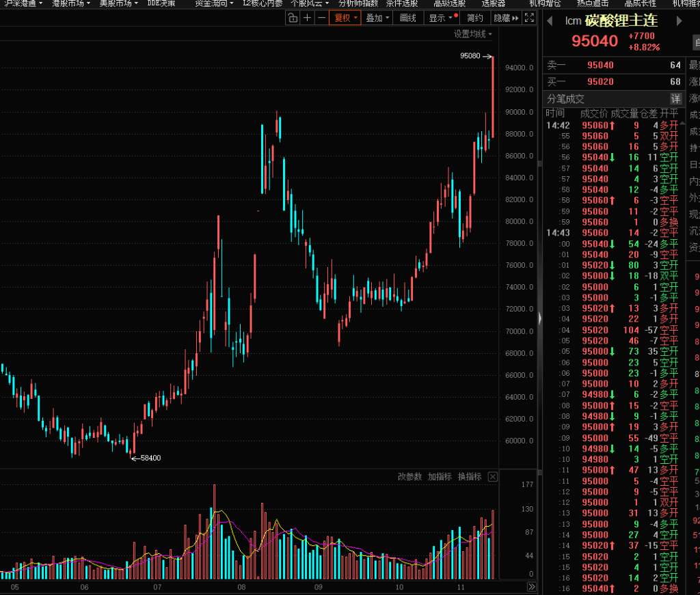Open the 资金流向 menu

click(213, 3)
